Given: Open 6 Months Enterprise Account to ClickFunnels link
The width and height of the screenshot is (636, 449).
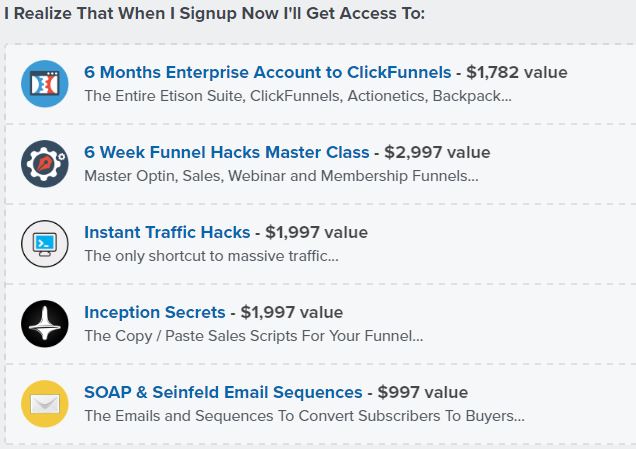Looking at the screenshot, I should click(x=268, y=72).
